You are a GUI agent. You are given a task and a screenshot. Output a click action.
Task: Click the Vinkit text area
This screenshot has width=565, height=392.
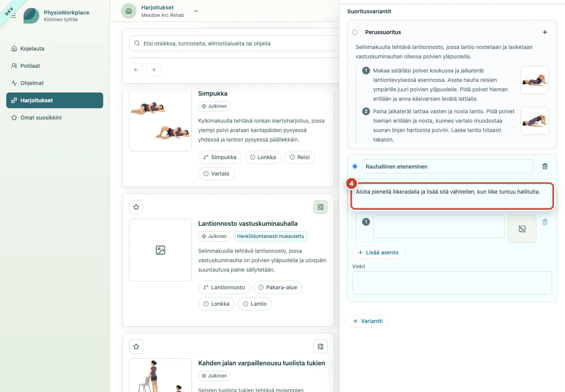click(452, 283)
